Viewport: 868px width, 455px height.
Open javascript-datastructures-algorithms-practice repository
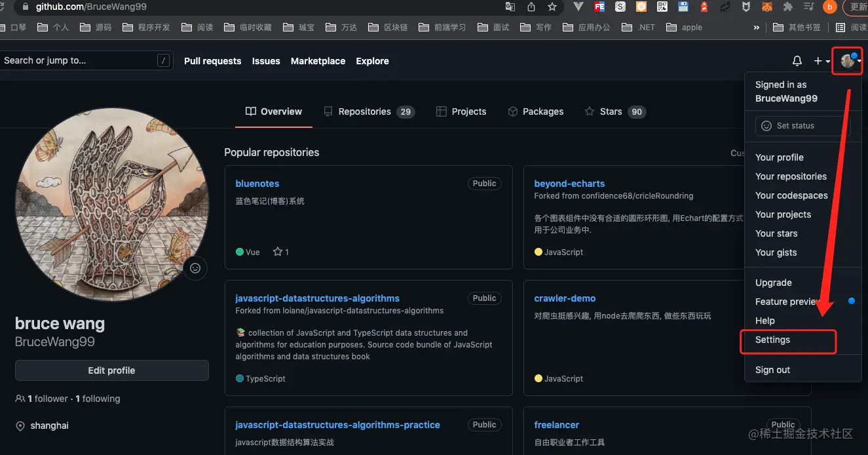click(338, 425)
